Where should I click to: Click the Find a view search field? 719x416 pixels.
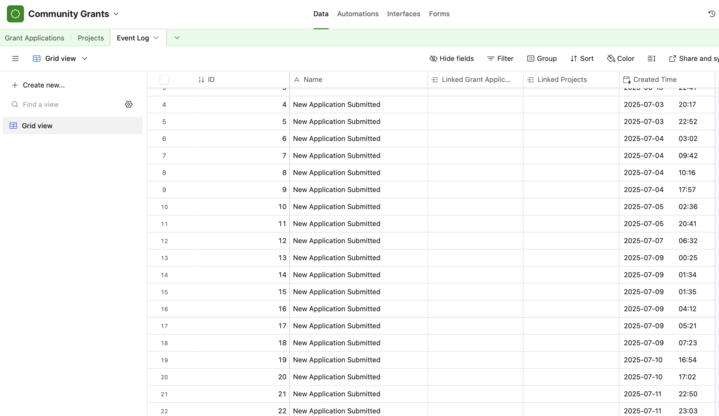pos(66,105)
